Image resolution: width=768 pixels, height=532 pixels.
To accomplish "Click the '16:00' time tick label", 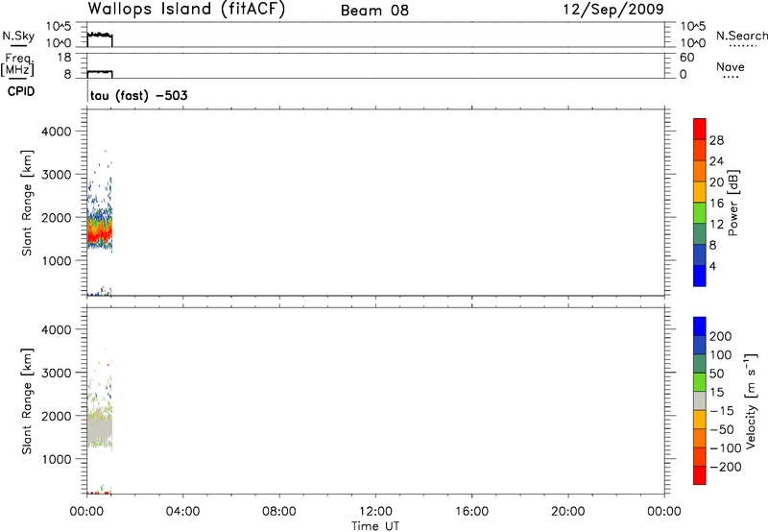I will (x=471, y=512).
